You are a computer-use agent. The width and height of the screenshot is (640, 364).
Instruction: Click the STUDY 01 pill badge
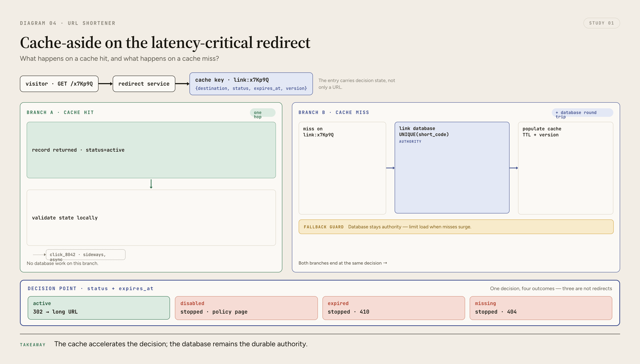point(601,23)
